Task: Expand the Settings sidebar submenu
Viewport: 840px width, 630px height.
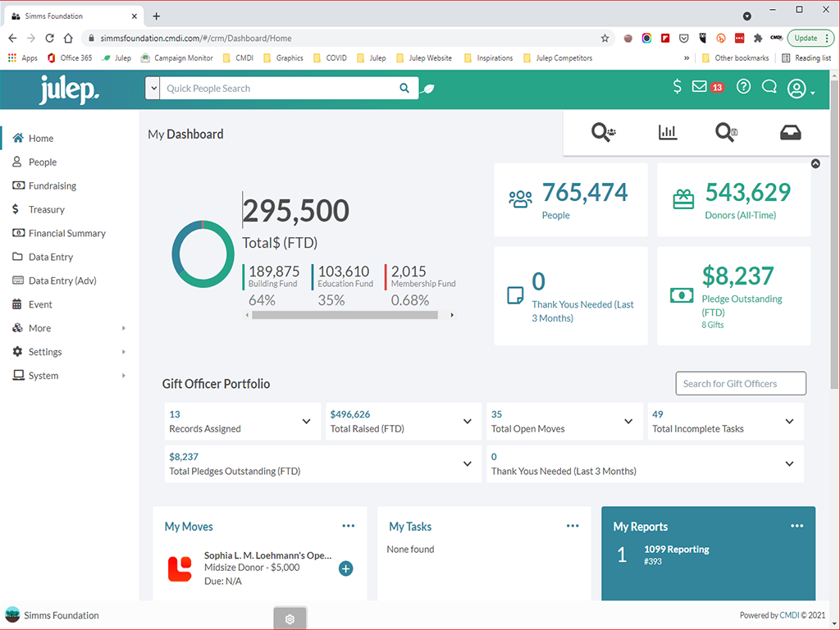Action: [124, 352]
